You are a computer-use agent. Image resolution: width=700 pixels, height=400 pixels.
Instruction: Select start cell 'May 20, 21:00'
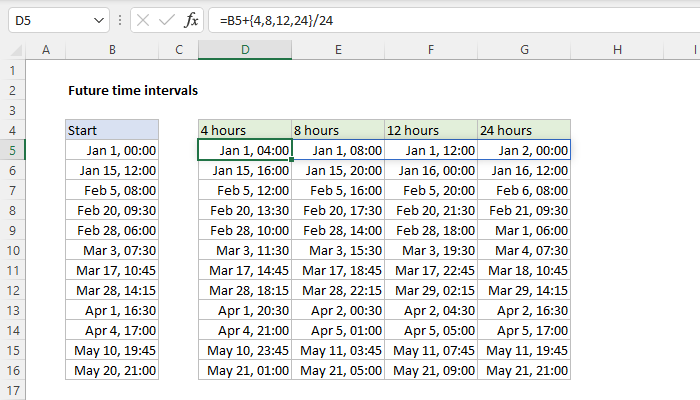pos(111,370)
